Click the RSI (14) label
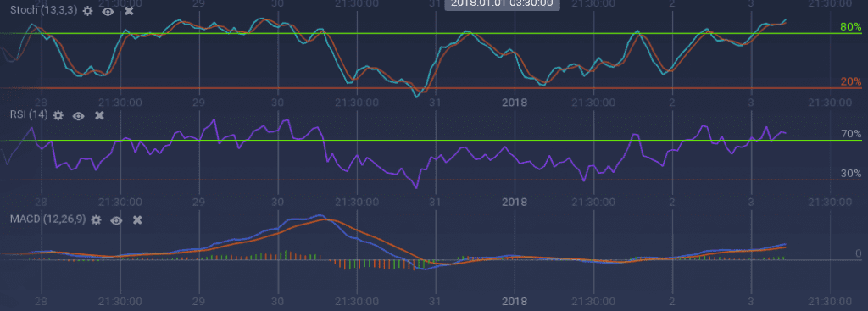The image size is (868, 311). pyautogui.click(x=29, y=114)
